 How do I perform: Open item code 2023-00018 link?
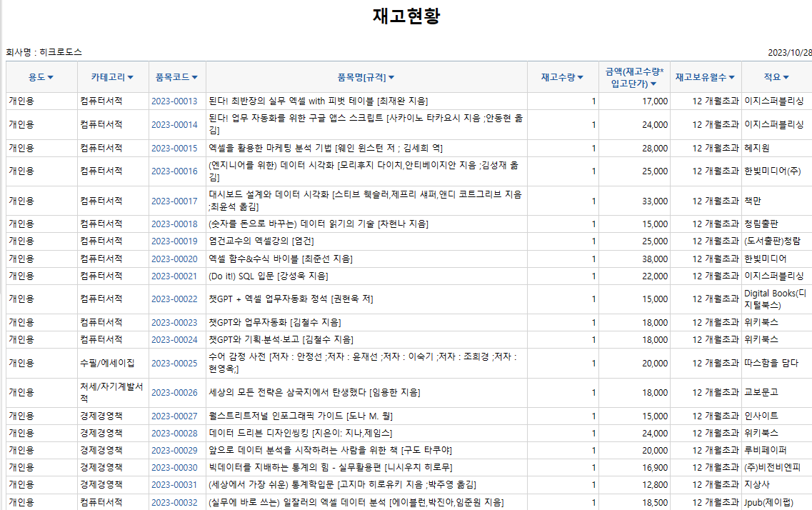174,224
